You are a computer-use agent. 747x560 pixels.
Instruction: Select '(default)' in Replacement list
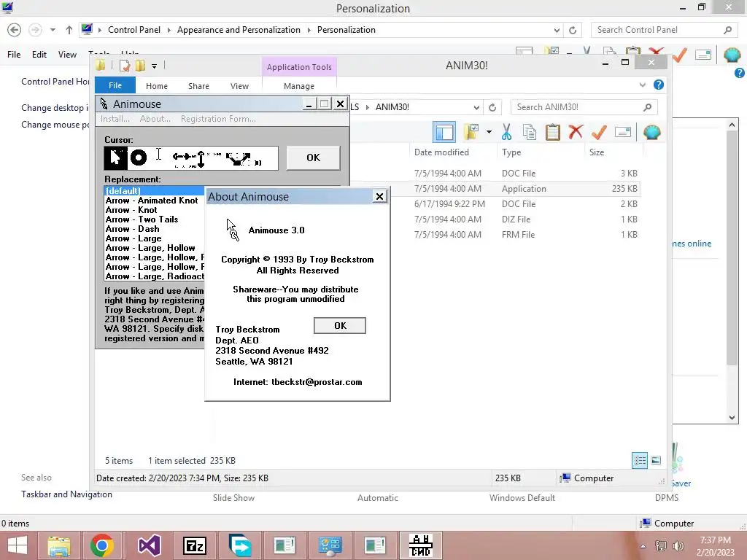pos(154,190)
